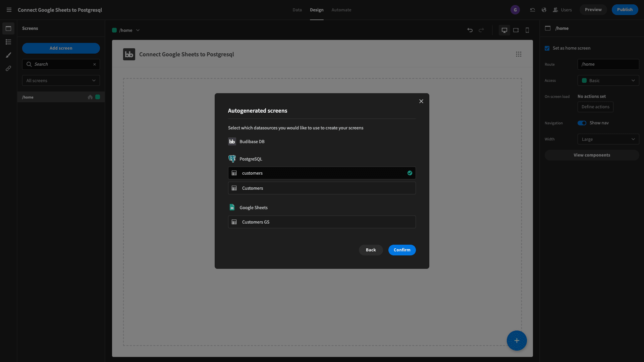
Task: Uncheck Set as home screen checkbox
Action: [547, 48]
